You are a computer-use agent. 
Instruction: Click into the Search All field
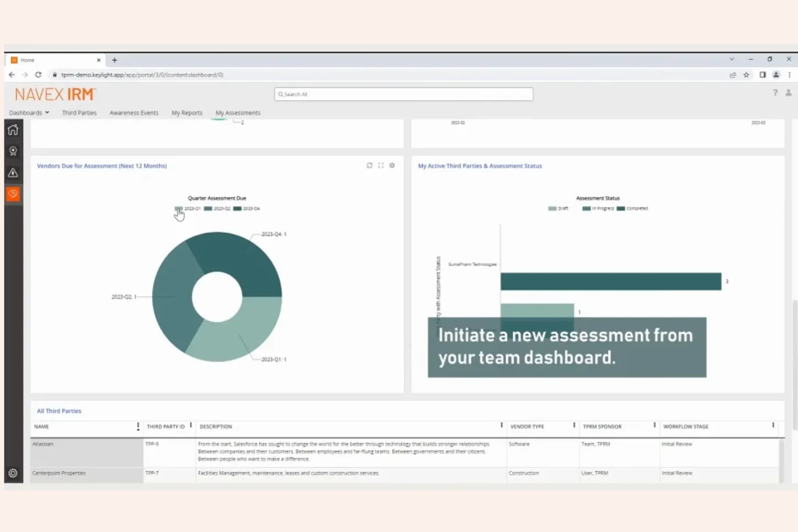coord(403,94)
